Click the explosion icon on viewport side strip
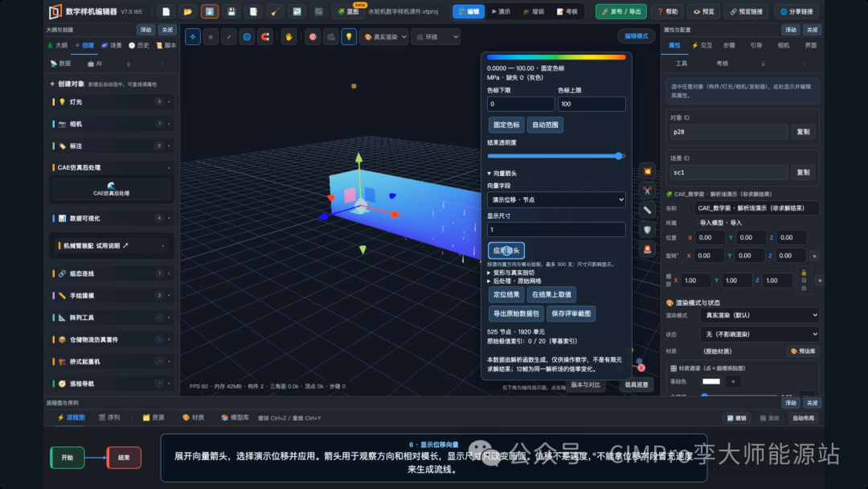Viewport: 868px width, 489px height. click(x=647, y=171)
